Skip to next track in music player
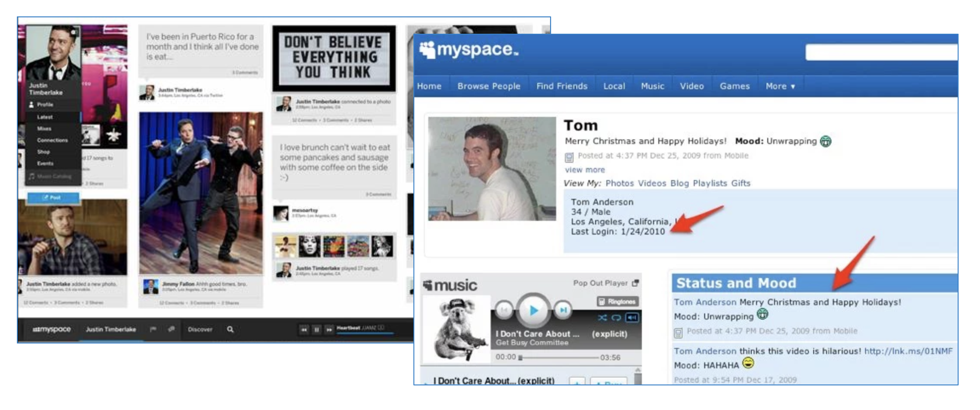 pyautogui.click(x=563, y=310)
